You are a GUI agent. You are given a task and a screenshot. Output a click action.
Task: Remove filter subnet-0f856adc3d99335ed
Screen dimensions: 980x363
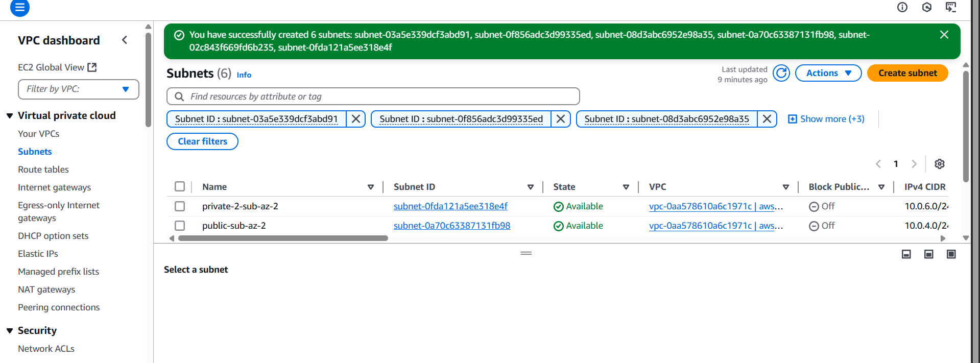561,119
